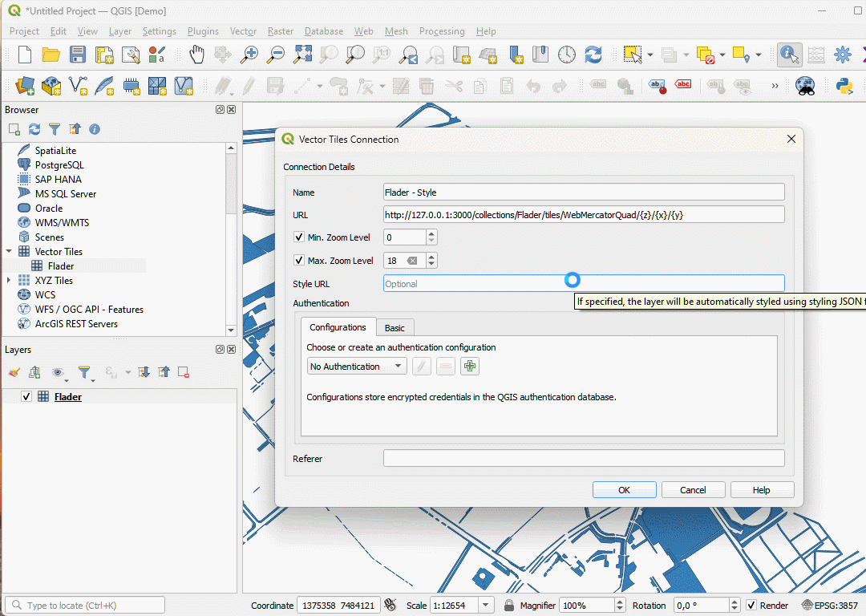The height and width of the screenshot is (616, 866).
Task: Open the Python Console icon
Action: (844, 86)
